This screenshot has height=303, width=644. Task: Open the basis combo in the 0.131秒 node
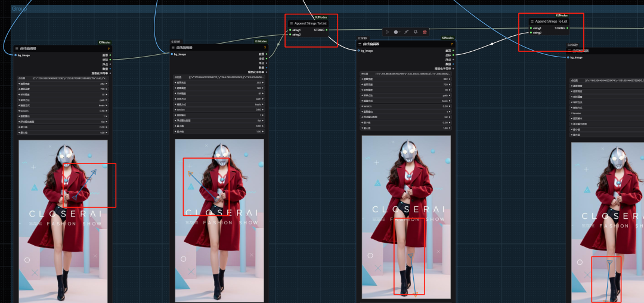tap(219, 104)
